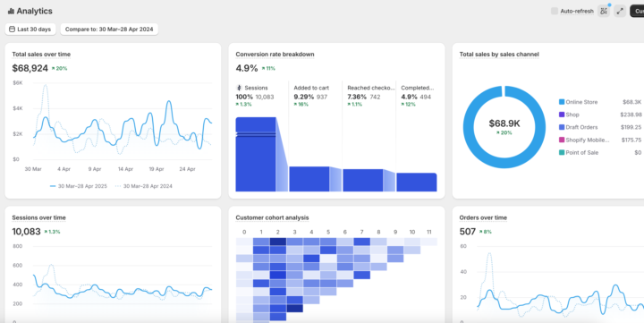Click the 507 orders value
The image size is (644, 323).
click(x=468, y=232)
